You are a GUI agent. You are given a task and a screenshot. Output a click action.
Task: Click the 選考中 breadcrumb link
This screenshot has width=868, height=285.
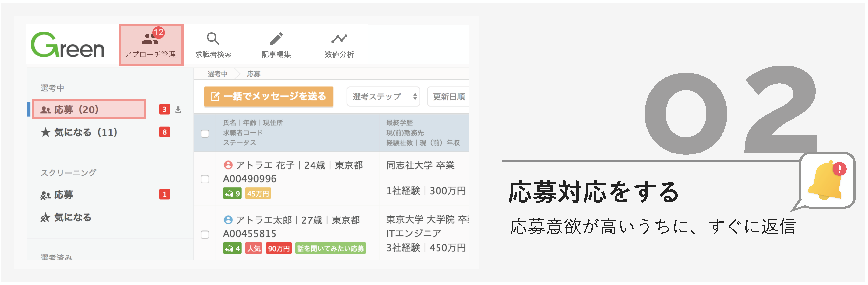click(217, 74)
